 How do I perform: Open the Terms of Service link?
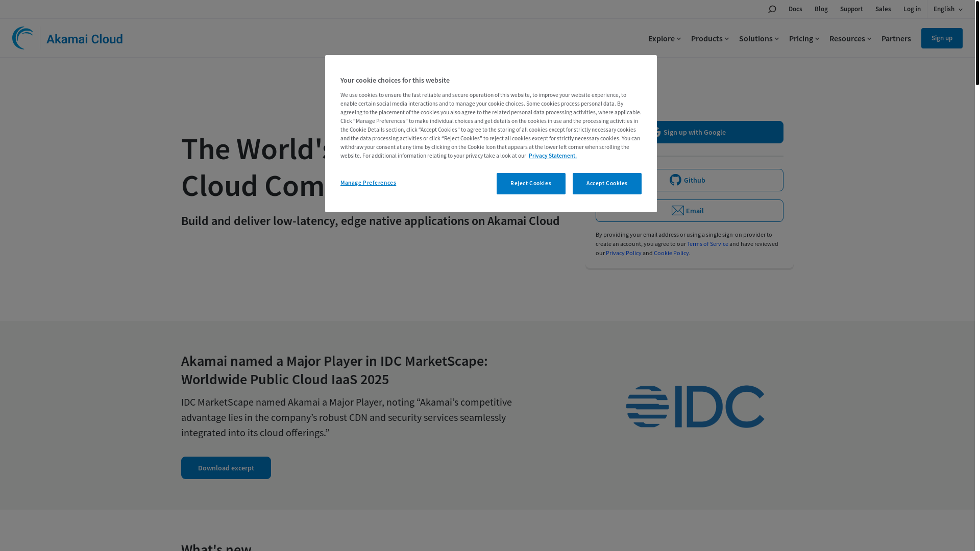coord(707,244)
